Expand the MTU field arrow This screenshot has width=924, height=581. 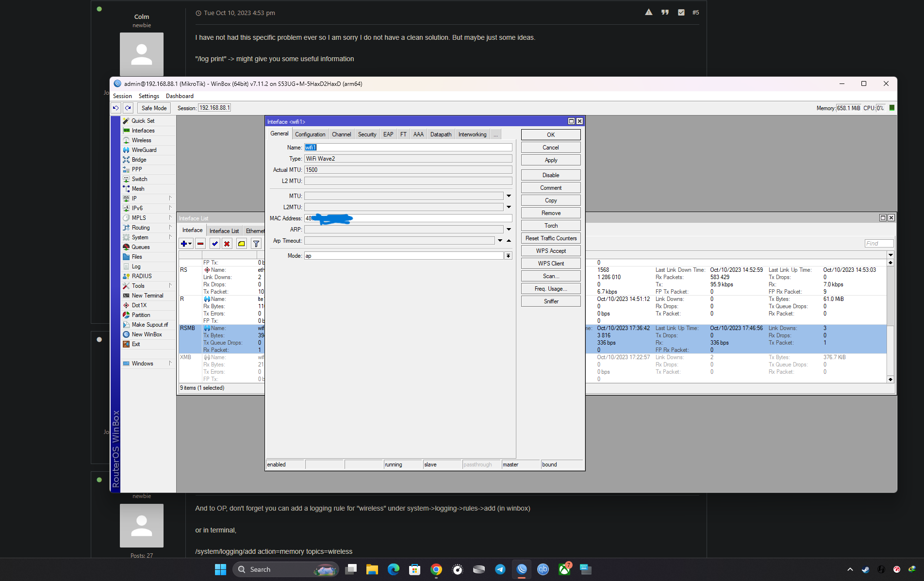509,196
